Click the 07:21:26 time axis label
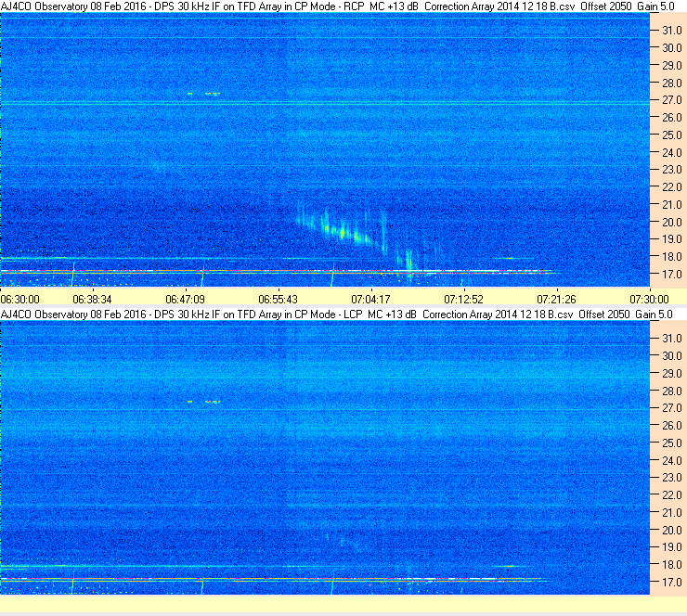The width and height of the screenshot is (687, 616). click(556, 300)
